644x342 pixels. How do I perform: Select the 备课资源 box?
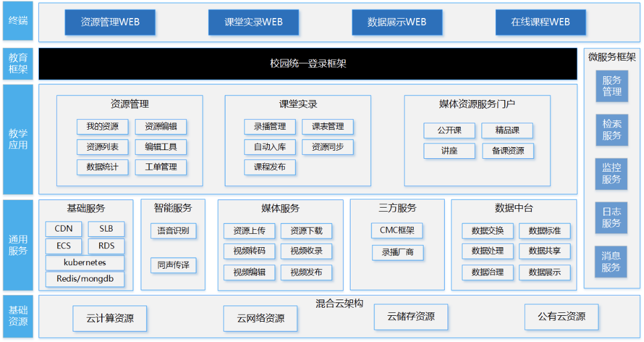pos(508,151)
